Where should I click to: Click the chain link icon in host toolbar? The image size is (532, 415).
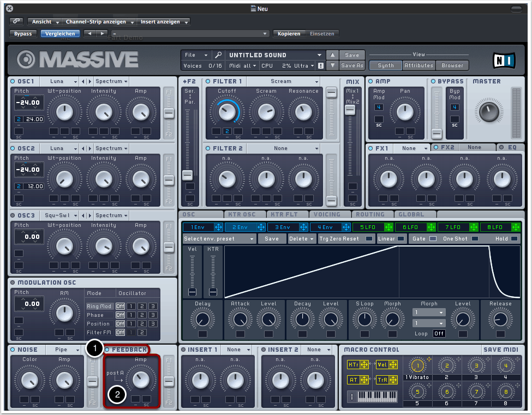point(17,21)
